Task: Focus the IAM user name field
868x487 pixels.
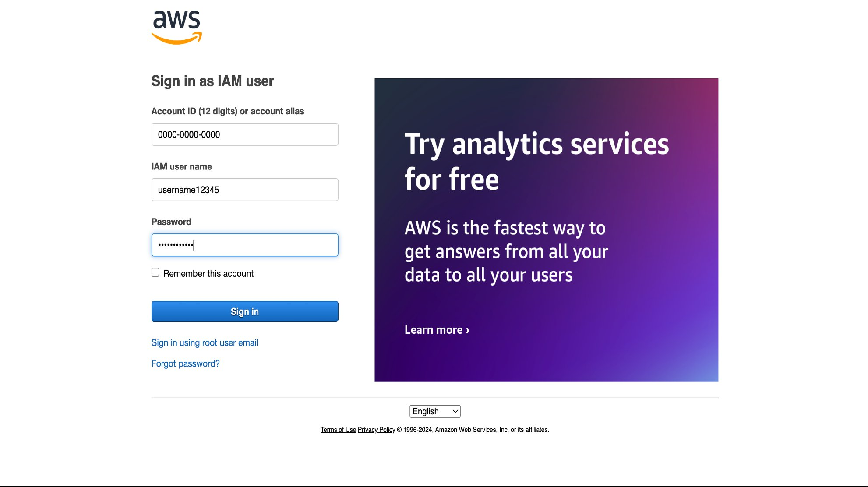Action: click(244, 190)
